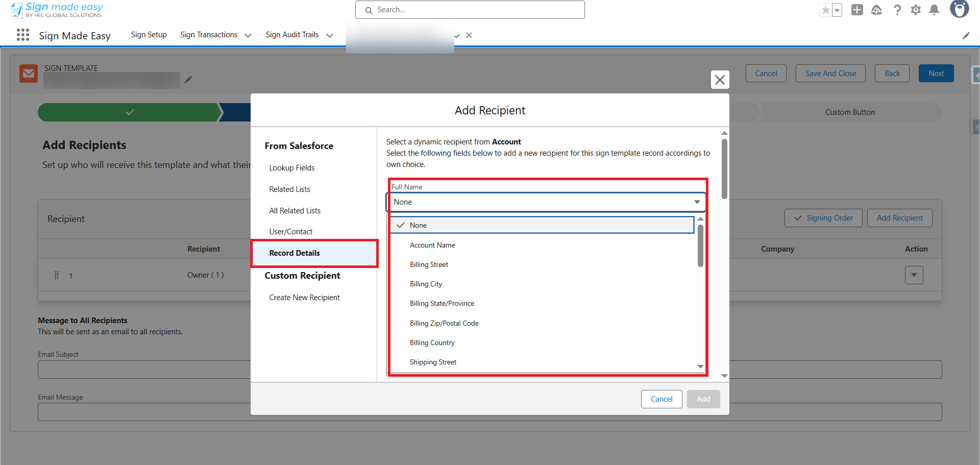Click the dropdown list scroll up arrow

[x=700, y=219]
